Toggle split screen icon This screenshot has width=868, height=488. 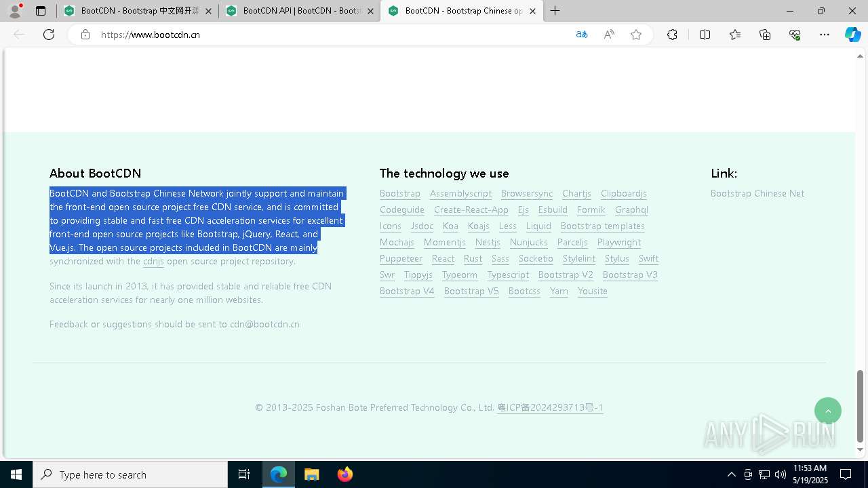pos(705,35)
